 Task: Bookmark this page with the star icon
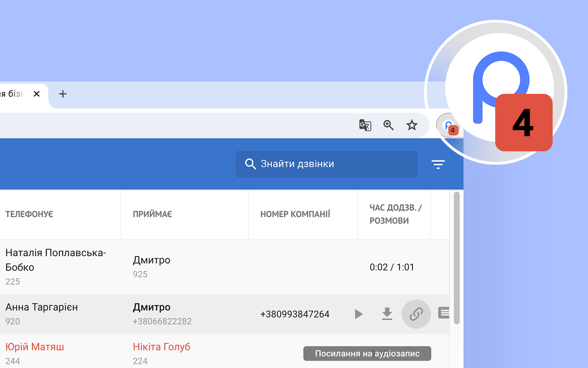[412, 125]
